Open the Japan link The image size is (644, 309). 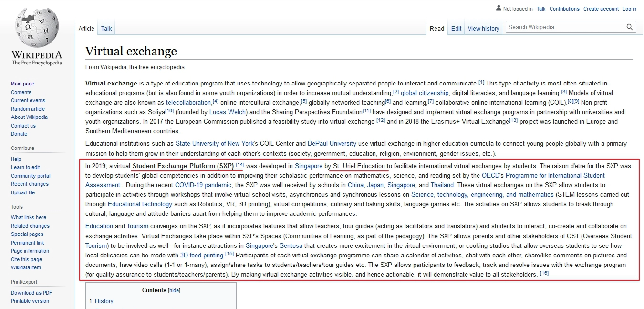tap(376, 185)
